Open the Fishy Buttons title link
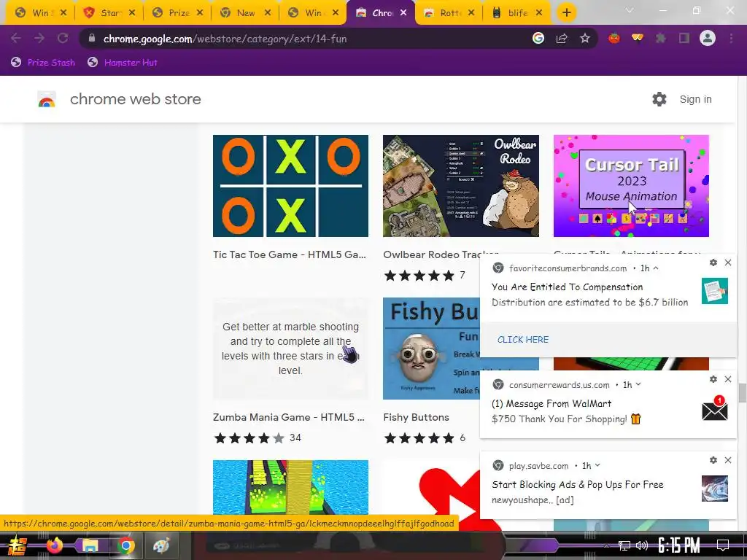This screenshot has height=560, width=747. (x=417, y=417)
